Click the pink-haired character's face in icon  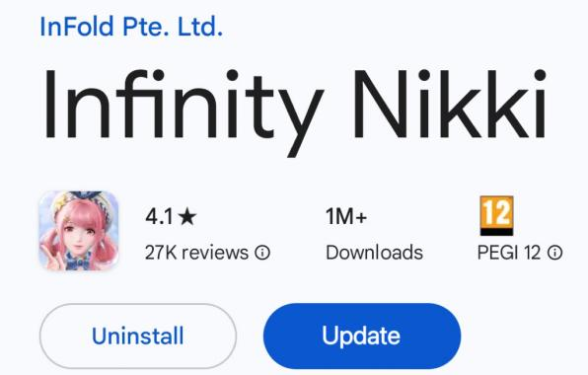(x=78, y=236)
